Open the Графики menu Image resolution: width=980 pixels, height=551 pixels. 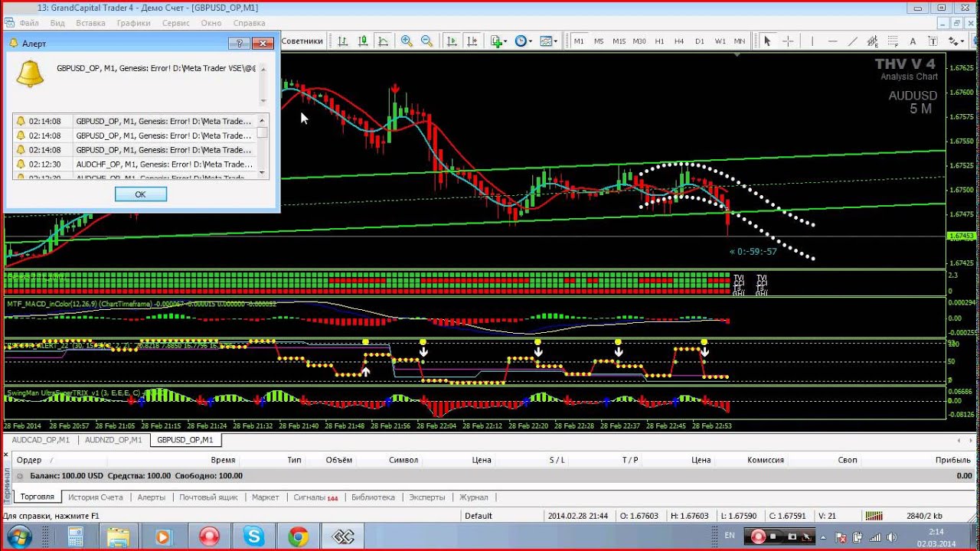[x=133, y=23]
